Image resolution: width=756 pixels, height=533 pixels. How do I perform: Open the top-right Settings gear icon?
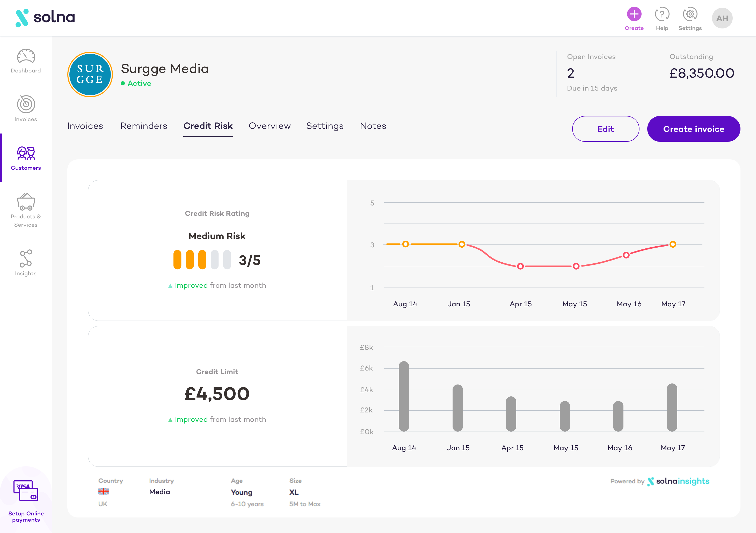[x=690, y=14]
